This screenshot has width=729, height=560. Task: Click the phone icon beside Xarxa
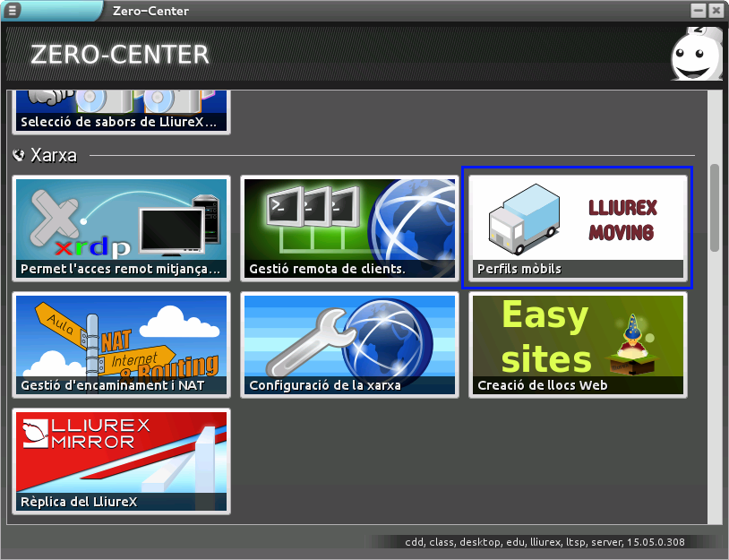pyautogui.click(x=19, y=155)
